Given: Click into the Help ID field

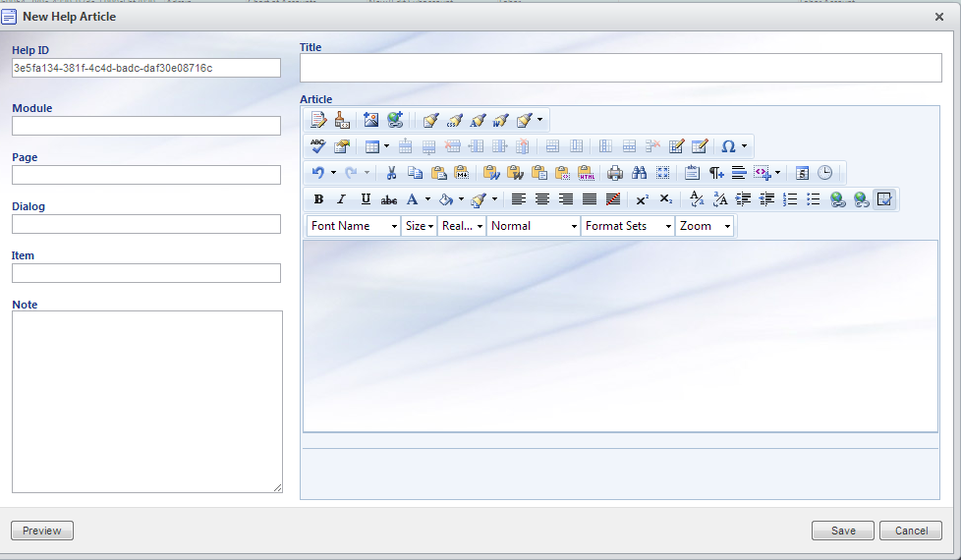Looking at the screenshot, I should tap(146, 68).
